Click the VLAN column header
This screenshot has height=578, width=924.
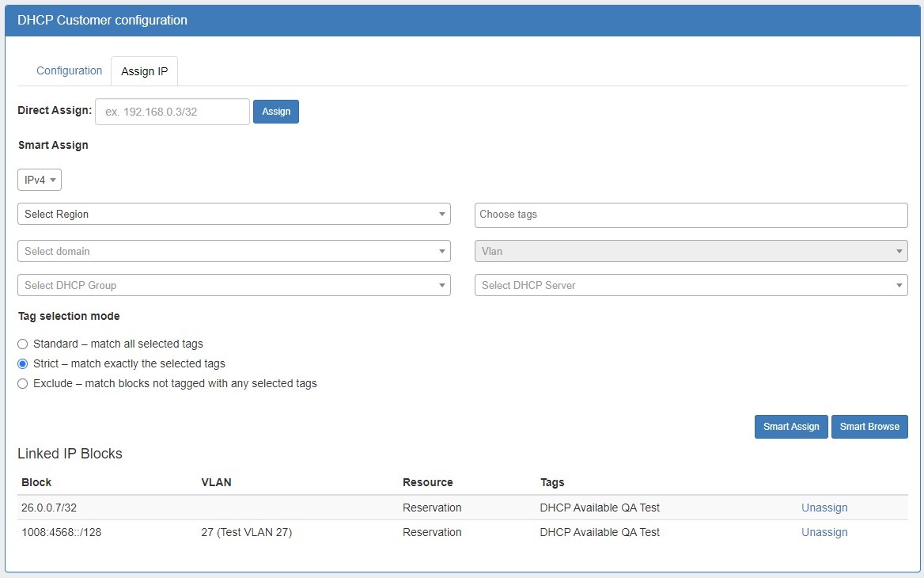click(217, 482)
